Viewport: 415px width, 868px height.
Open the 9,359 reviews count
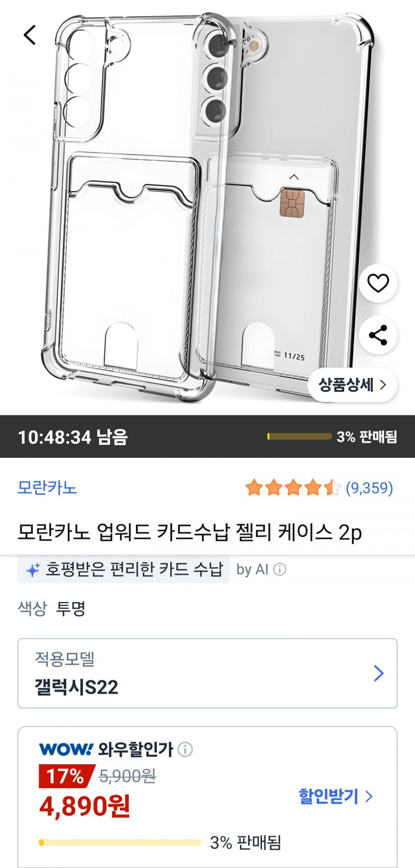(369, 488)
